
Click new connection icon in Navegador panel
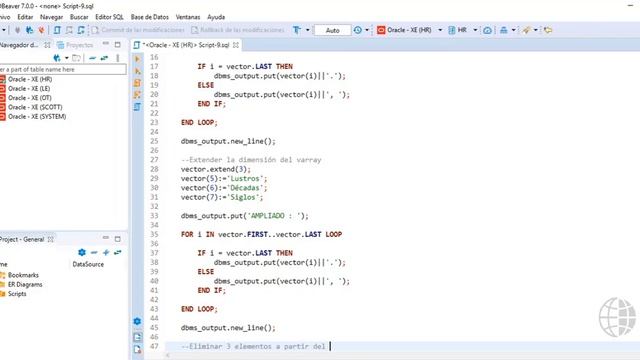[57, 58]
